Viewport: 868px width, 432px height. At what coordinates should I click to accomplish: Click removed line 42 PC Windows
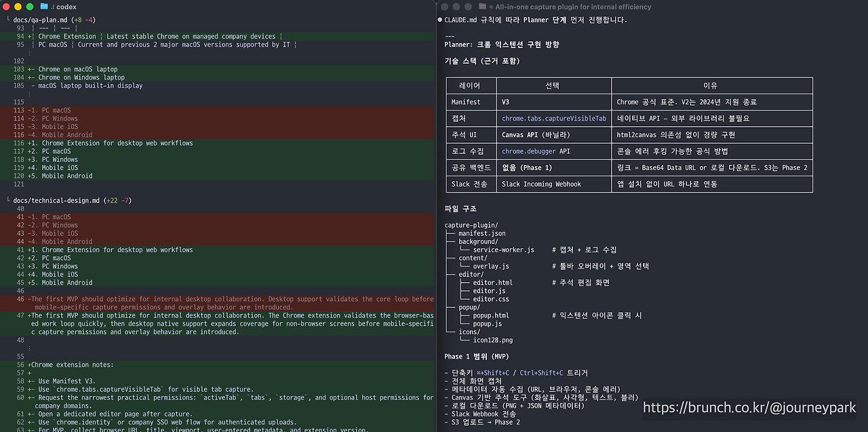click(217, 225)
